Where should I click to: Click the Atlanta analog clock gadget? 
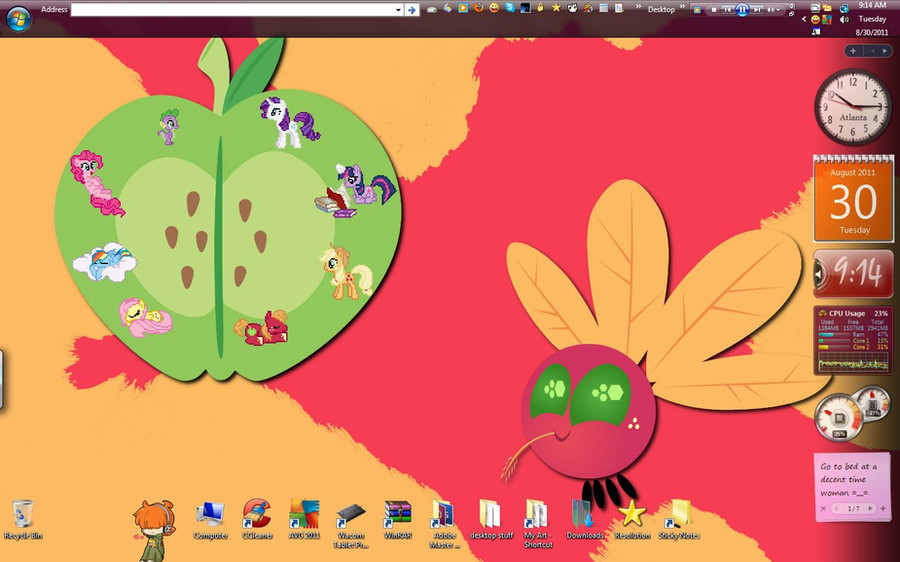[853, 107]
